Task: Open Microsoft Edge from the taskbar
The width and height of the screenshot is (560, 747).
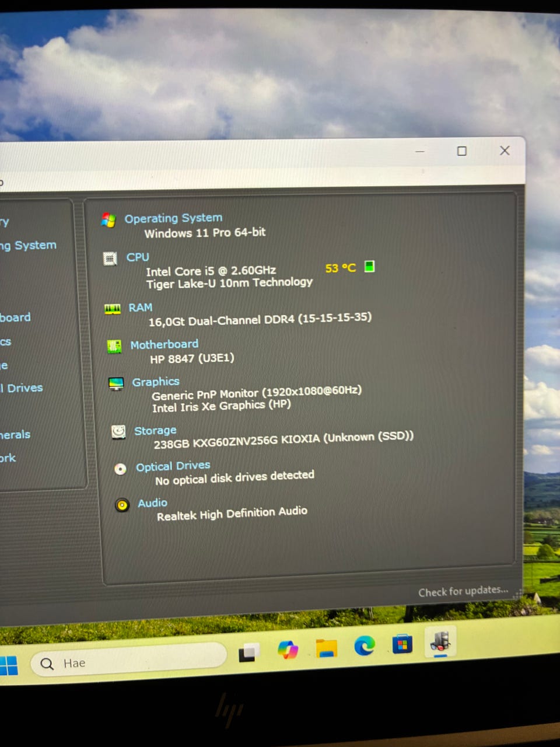Action: pyautogui.click(x=365, y=645)
